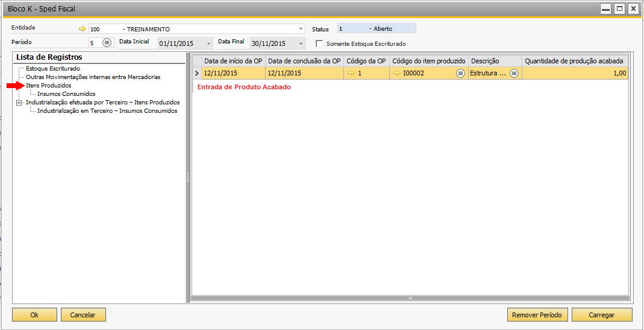Click the start date cell 12/11/2015
The height and width of the screenshot is (330, 644).
(x=233, y=73)
